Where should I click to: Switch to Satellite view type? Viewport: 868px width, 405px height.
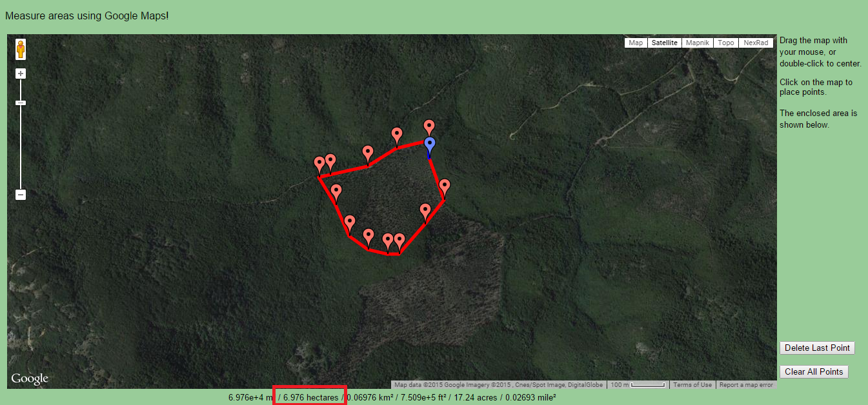click(x=664, y=43)
